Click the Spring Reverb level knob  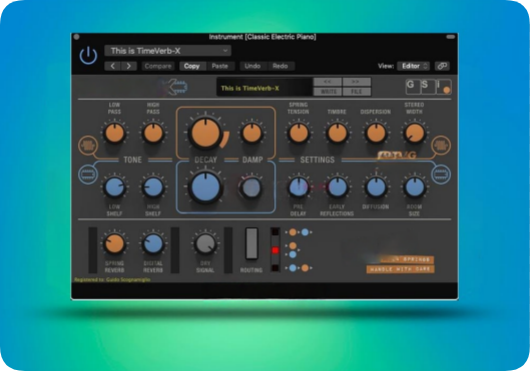coord(115,244)
